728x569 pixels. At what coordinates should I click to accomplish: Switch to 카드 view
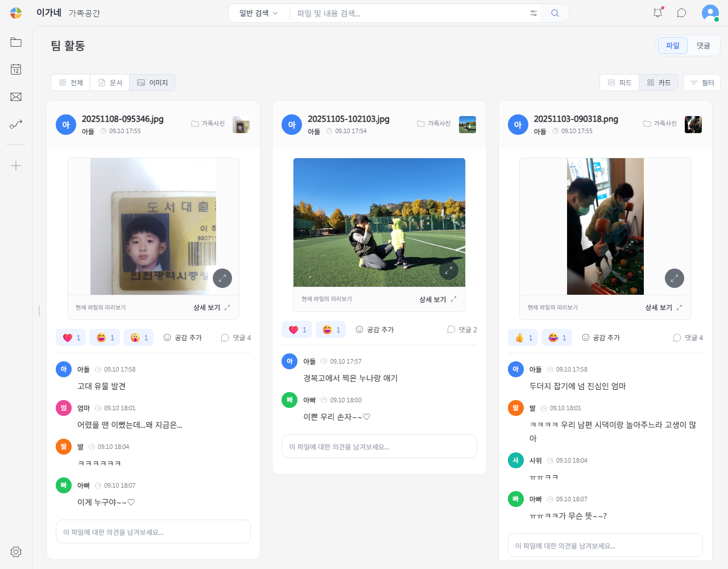tap(659, 83)
